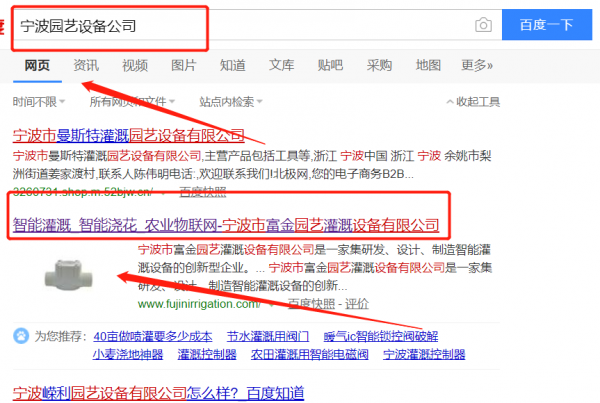The width and height of the screenshot is (600, 403).
Task: Click suggested search 40亩微喷灌要多少成本
Action: 152,336
